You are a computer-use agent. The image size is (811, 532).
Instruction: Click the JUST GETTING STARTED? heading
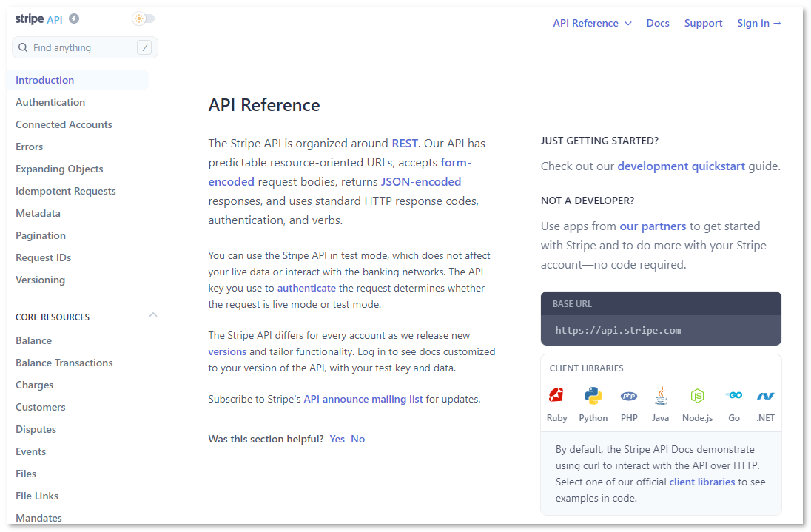(x=599, y=141)
